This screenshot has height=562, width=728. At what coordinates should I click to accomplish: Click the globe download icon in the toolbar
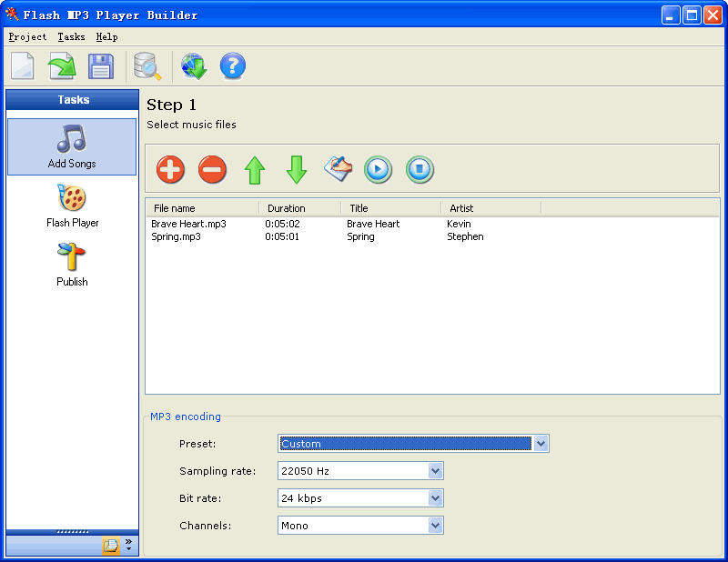tap(194, 65)
